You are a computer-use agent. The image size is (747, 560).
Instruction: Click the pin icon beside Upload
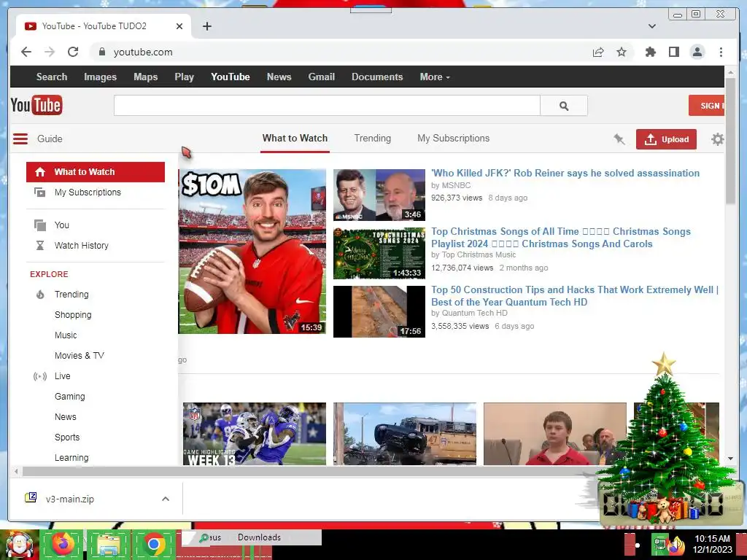coord(619,139)
